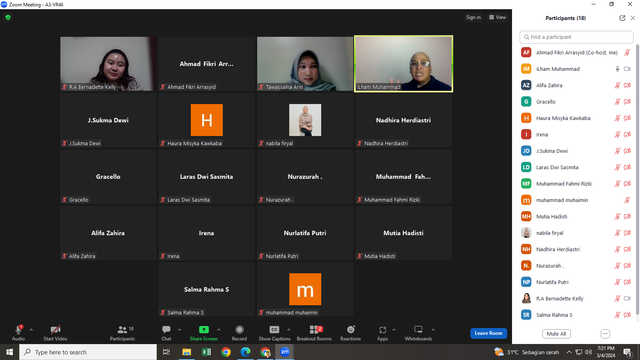Click Irena muted mic icon in list

pyautogui.click(x=618, y=134)
